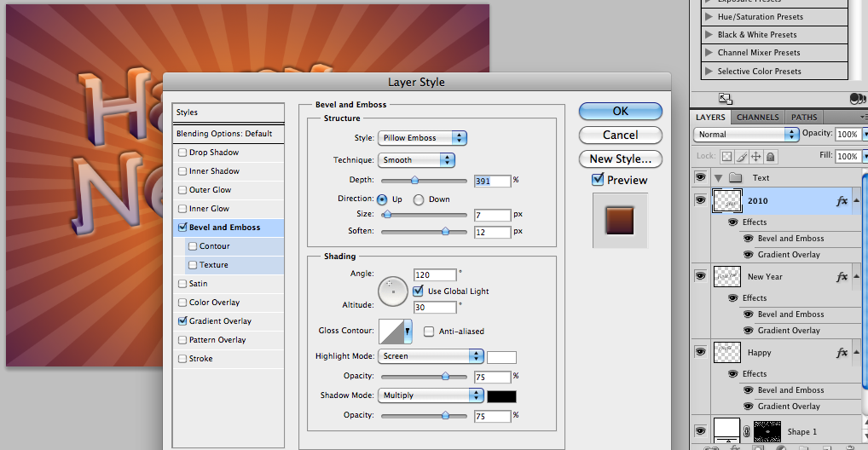Hide Gradient Overlay effect on Happy layer
The image size is (868, 450).
(749, 407)
